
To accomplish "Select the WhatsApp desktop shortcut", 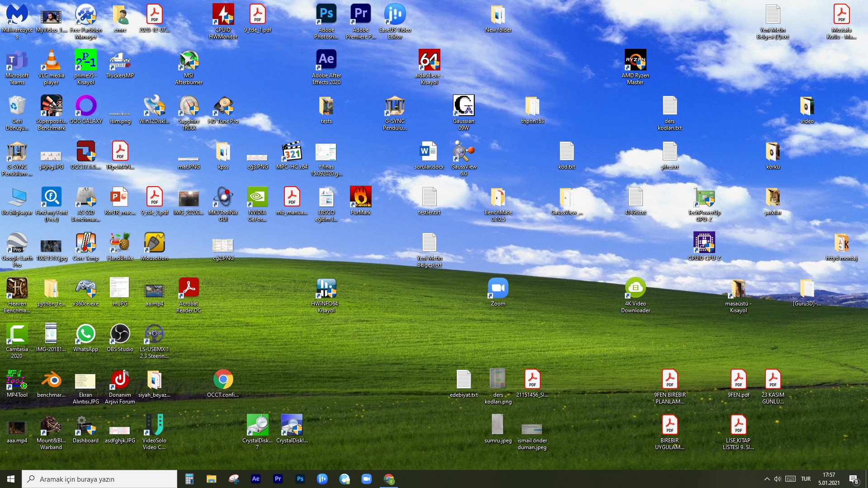I will click(x=85, y=334).
